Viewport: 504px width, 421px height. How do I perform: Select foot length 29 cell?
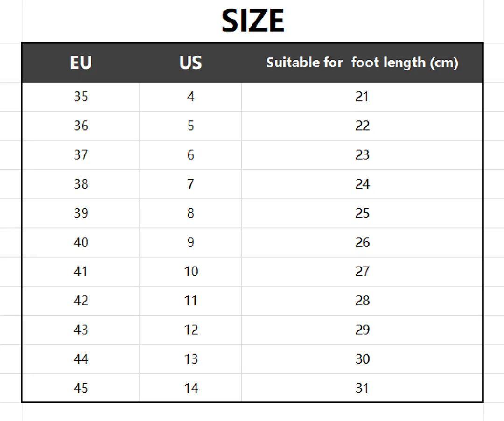tap(362, 330)
